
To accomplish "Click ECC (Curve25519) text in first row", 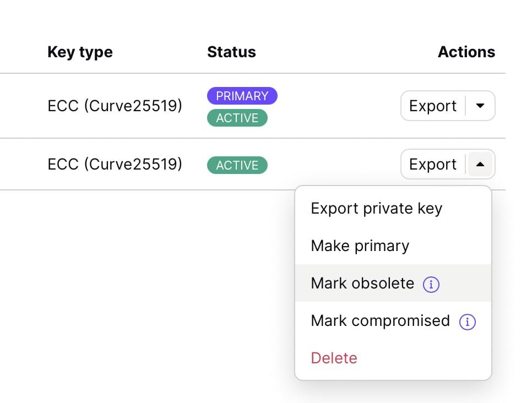I will [x=115, y=106].
